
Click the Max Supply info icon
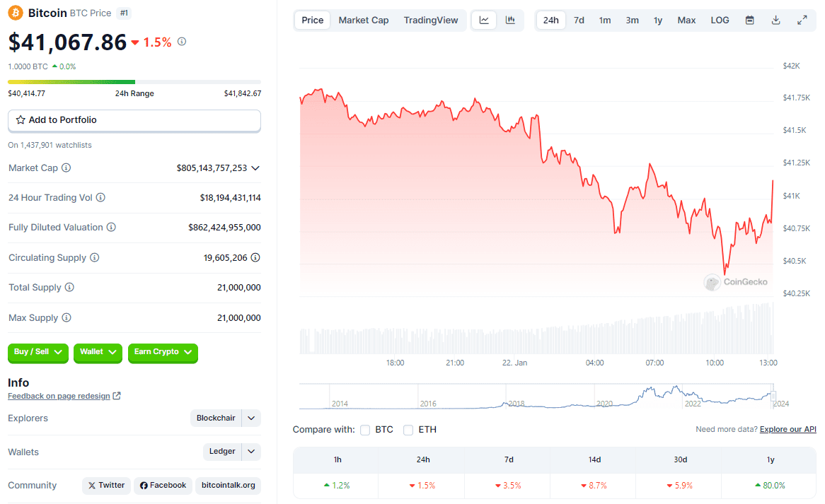click(67, 317)
